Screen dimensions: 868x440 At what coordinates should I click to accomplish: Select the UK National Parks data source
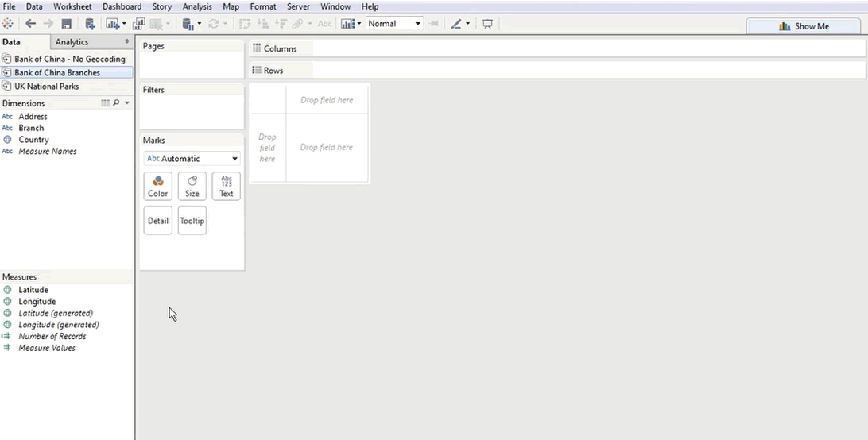(x=46, y=86)
